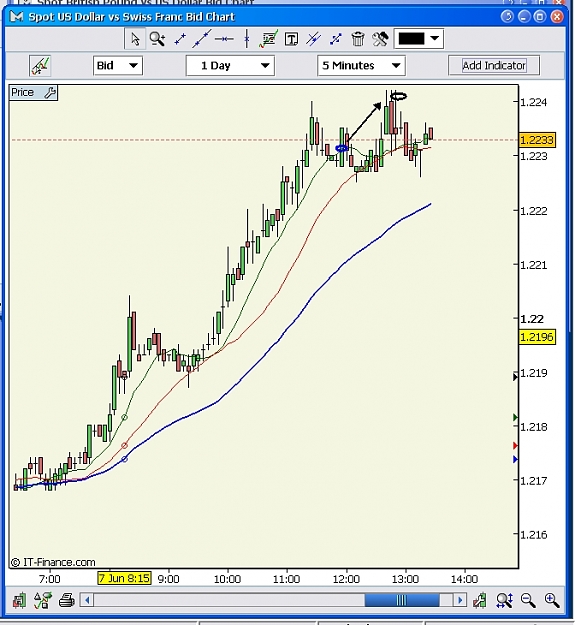Select the zoom magnifier tool in top toolbar
Screen dimensions: 575x625
pyautogui.click(x=157, y=39)
